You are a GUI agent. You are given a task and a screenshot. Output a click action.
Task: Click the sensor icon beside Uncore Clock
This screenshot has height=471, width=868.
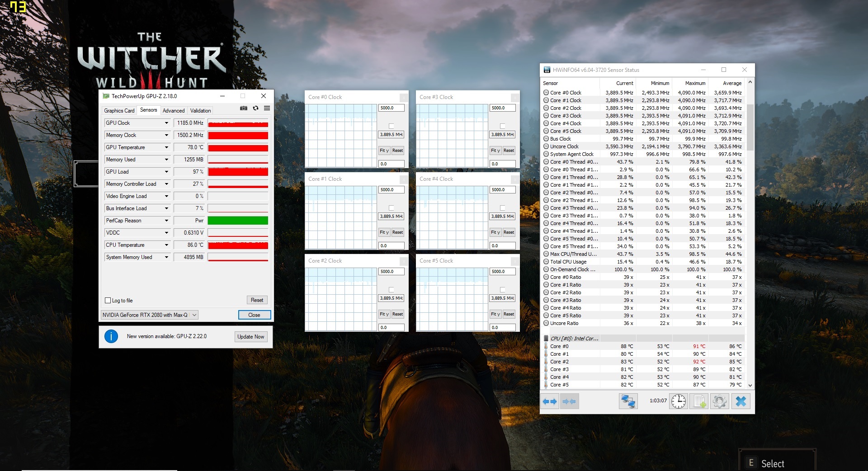pos(546,146)
